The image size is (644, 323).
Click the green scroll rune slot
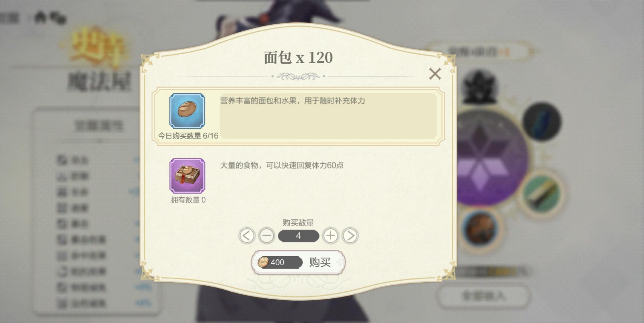pos(542,194)
